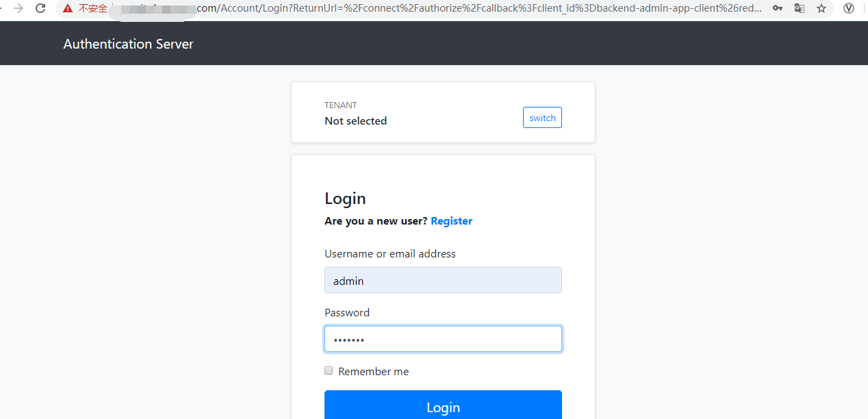Select the URL in the address bar
The image size is (868, 419).
(x=411, y=9)
